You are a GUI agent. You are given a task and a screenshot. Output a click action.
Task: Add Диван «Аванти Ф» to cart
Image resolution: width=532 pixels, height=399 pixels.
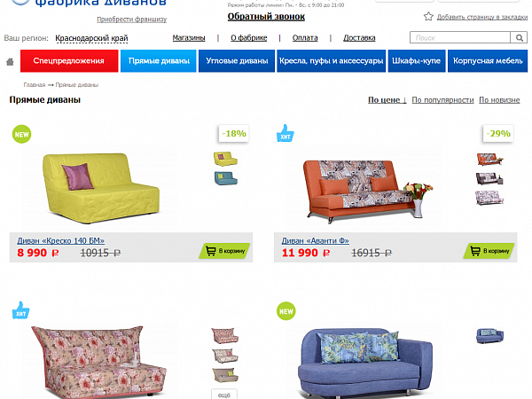pos(489,251)
